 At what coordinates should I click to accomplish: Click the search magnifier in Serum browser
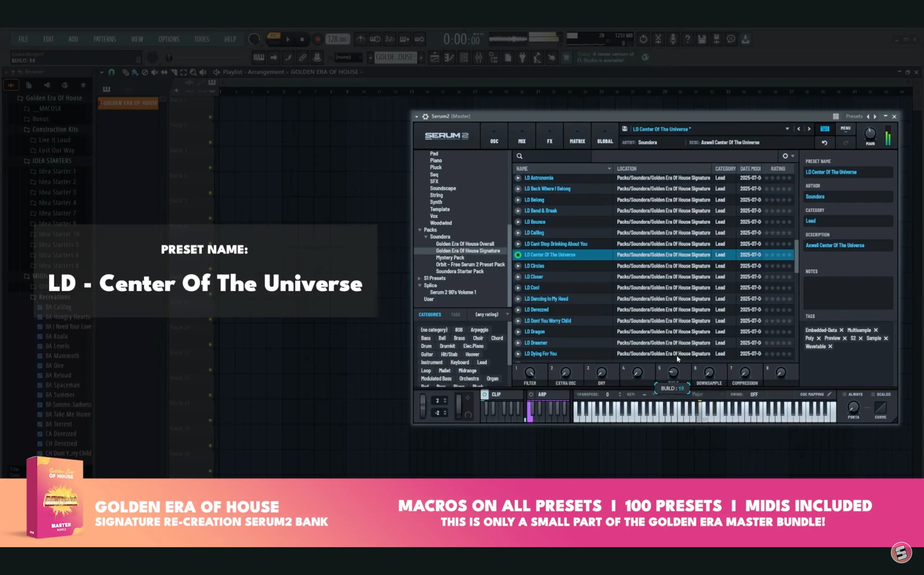coord(519,156)
